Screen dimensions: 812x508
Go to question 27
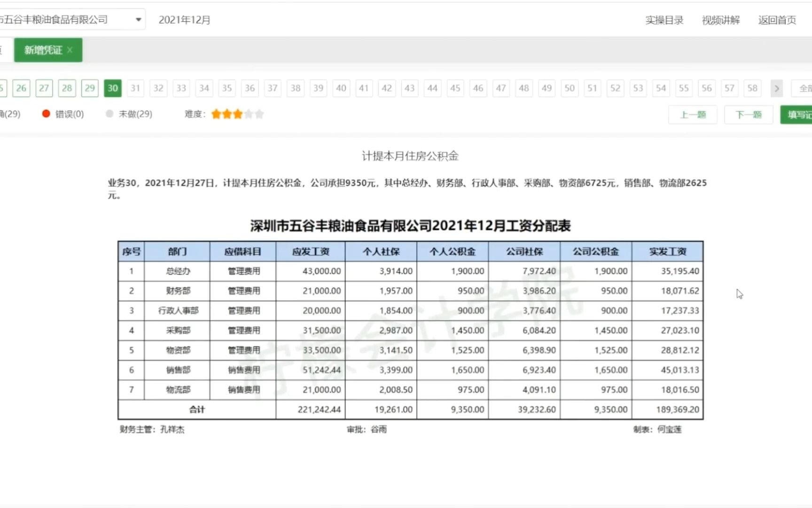tap(44, 88)
